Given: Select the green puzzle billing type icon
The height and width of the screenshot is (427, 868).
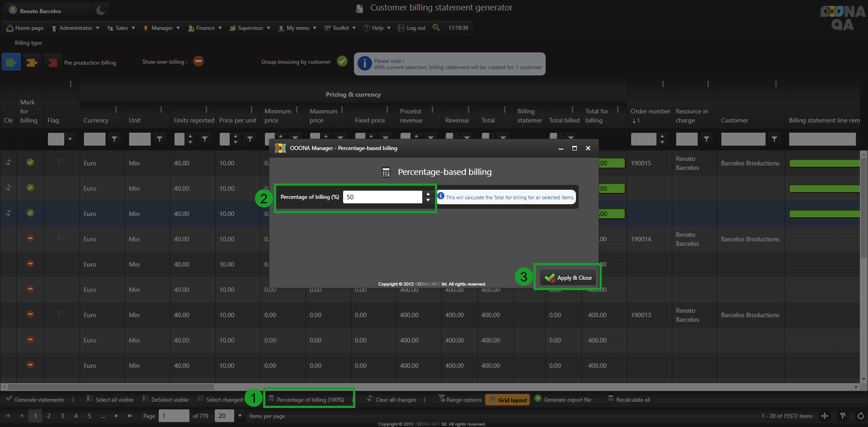Looking at the screenshot, I should (11, 62).
